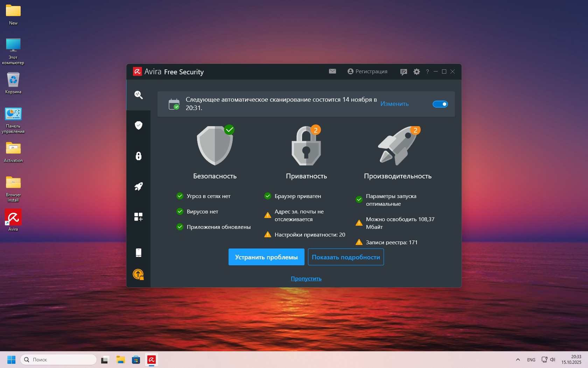
Task: Click the Приватность heading
Action: click(x=307, y=176)
